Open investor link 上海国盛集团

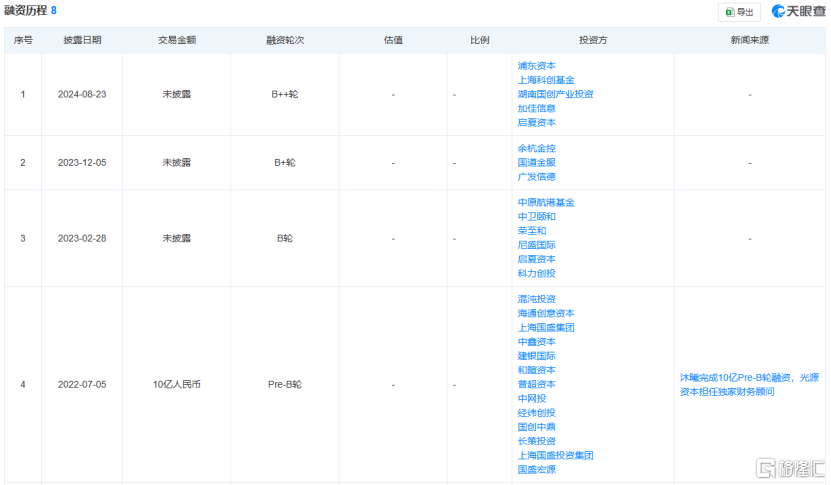point(546,328)
